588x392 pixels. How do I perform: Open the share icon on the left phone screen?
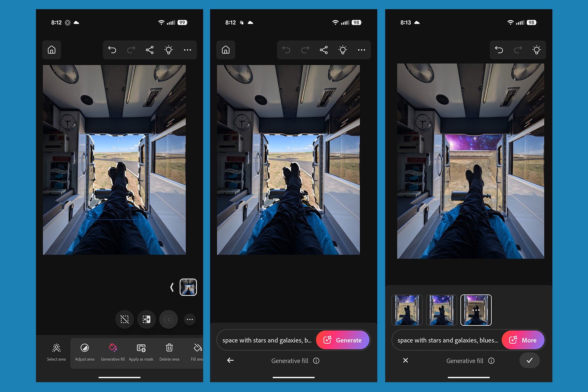[x=150, y=50]
